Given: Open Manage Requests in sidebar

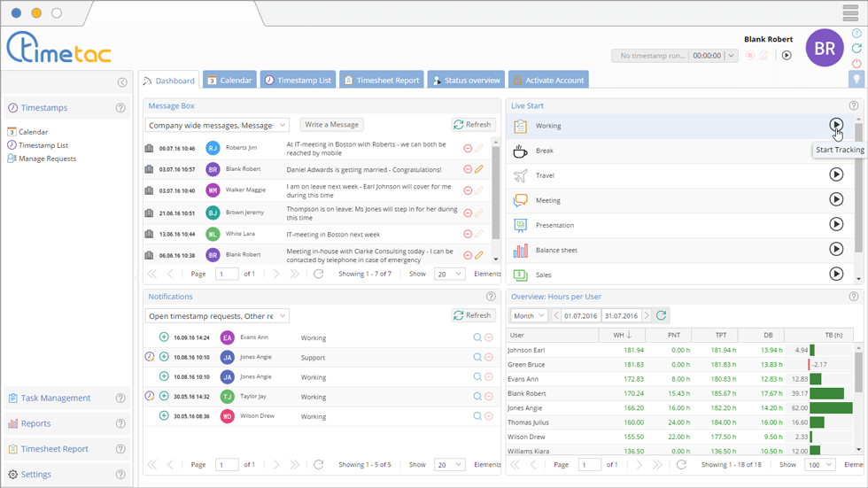Looking at the screenshot, I should pos(42,159).
